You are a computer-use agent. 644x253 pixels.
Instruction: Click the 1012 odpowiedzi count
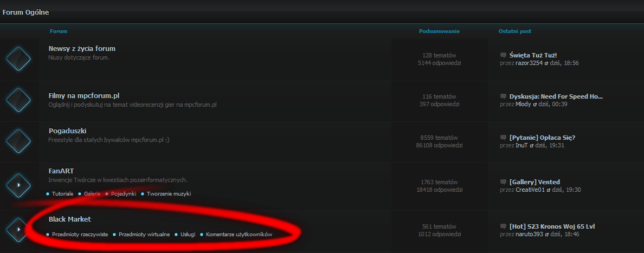[x=439, y=235]
